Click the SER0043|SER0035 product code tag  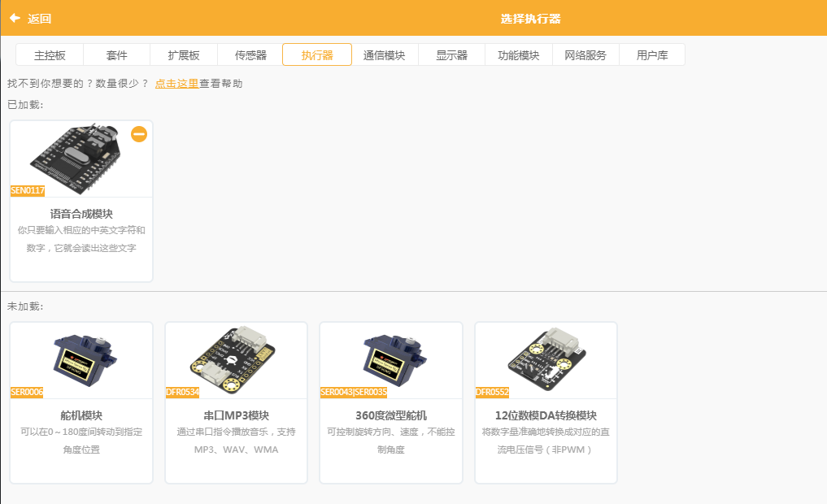pos(354,393)
